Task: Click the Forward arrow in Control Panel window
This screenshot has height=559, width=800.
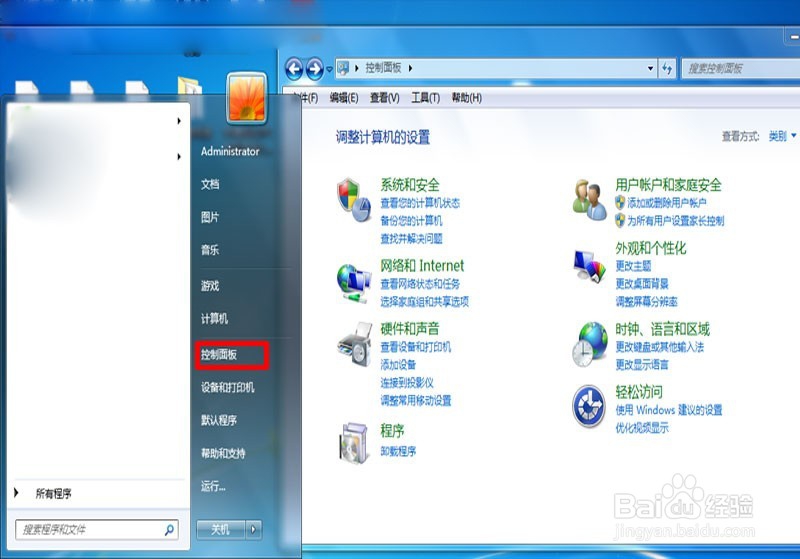Action: click(x=314, y=69)
